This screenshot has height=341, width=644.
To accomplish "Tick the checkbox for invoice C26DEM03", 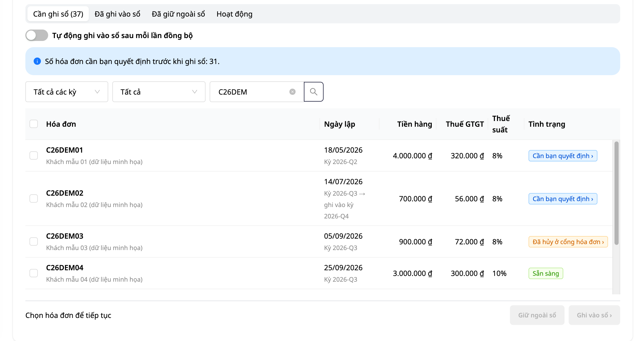I will click(34, 241).
